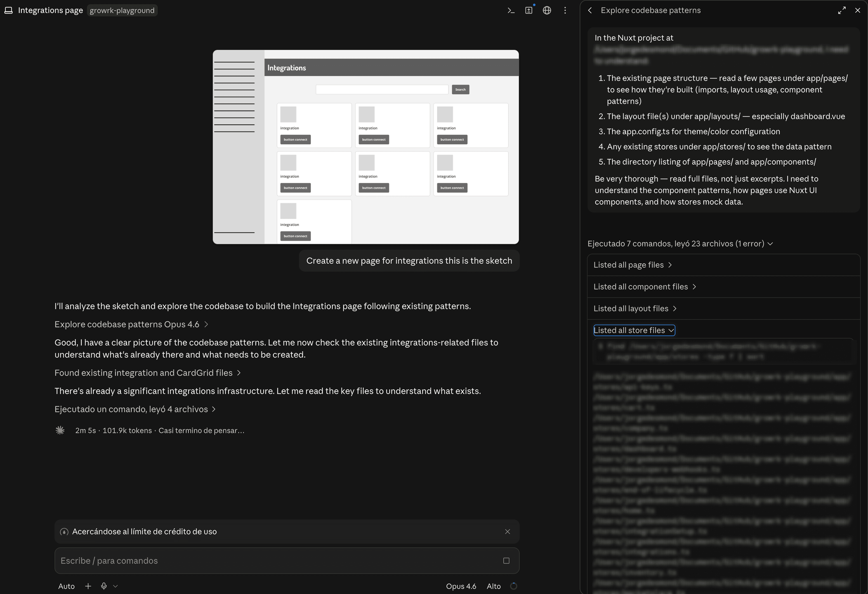Viewport: 868px width, 594px height.
Task: Open the Integrations sketch image thumbnail
Action: [366, 147]
